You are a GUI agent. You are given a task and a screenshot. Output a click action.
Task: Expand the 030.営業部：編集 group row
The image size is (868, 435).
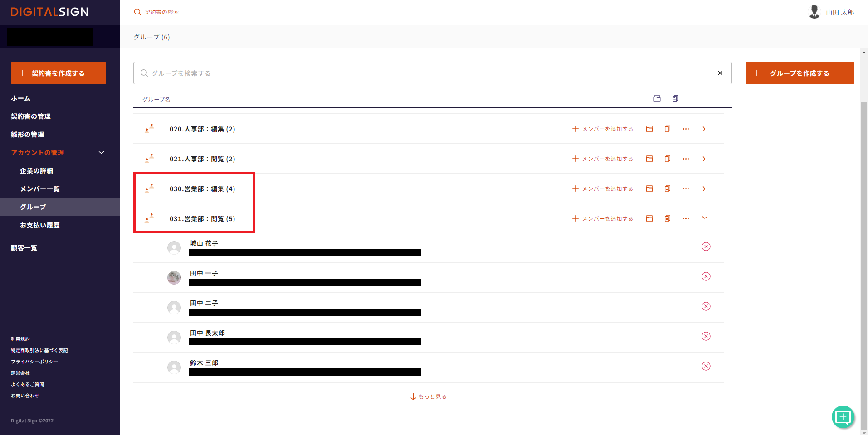click(704, 189)
